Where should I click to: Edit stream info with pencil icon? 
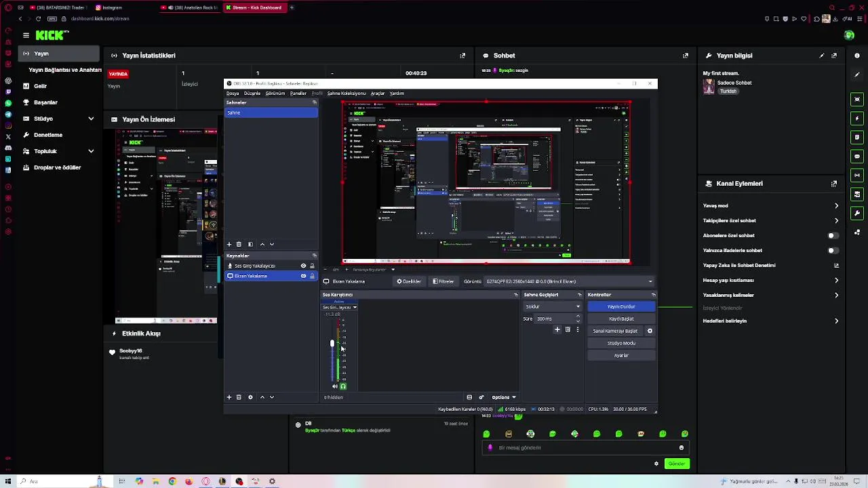coord(822,56)
